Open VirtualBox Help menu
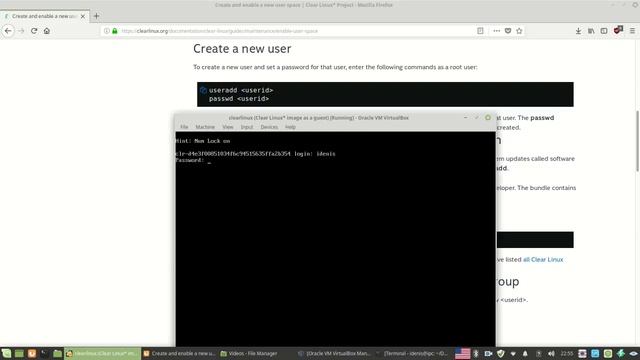640x360 pixels. 290,127
